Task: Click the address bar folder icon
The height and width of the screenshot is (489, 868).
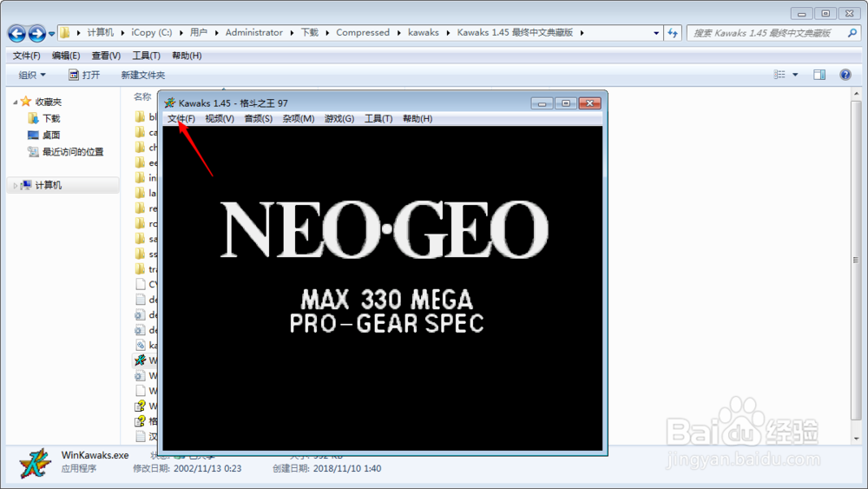Action: 65,33
